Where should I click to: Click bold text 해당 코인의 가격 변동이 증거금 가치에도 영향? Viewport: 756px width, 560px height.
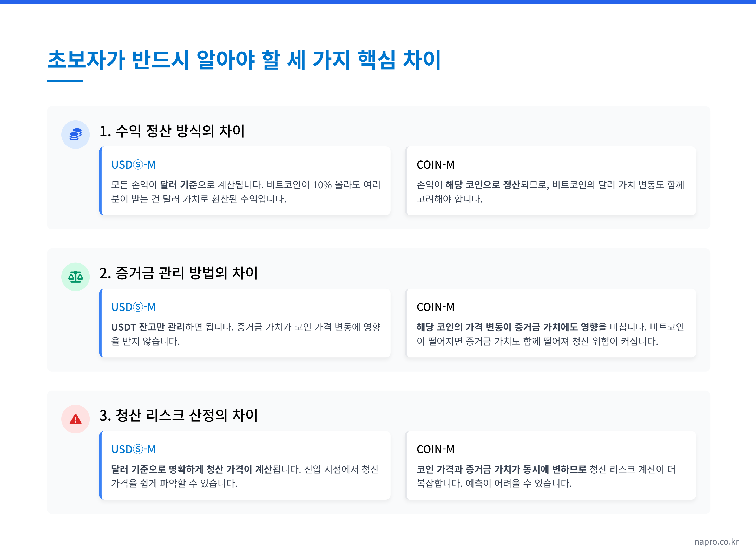click(507, 327)
